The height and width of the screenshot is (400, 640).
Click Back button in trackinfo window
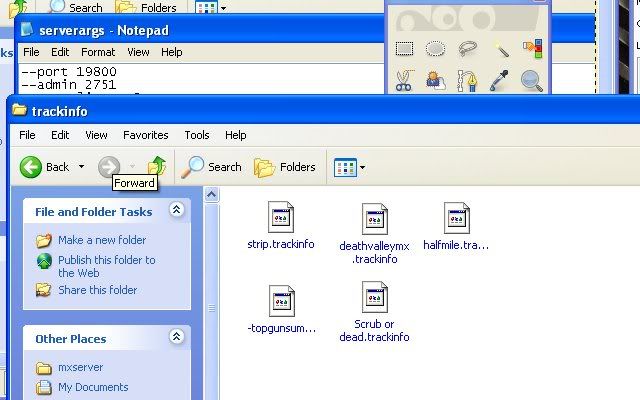tap(45, 167)
